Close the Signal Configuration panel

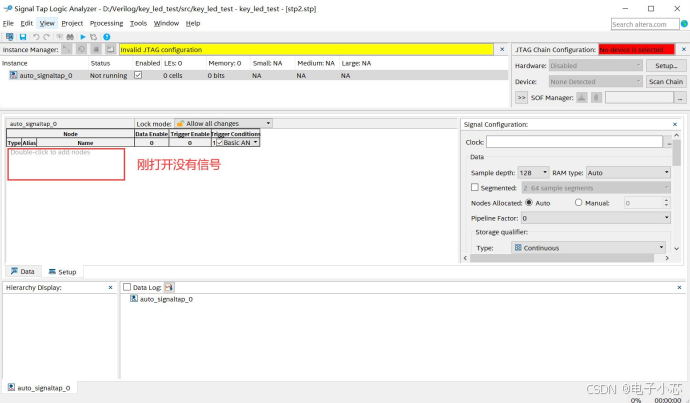(x=675, y=125)
